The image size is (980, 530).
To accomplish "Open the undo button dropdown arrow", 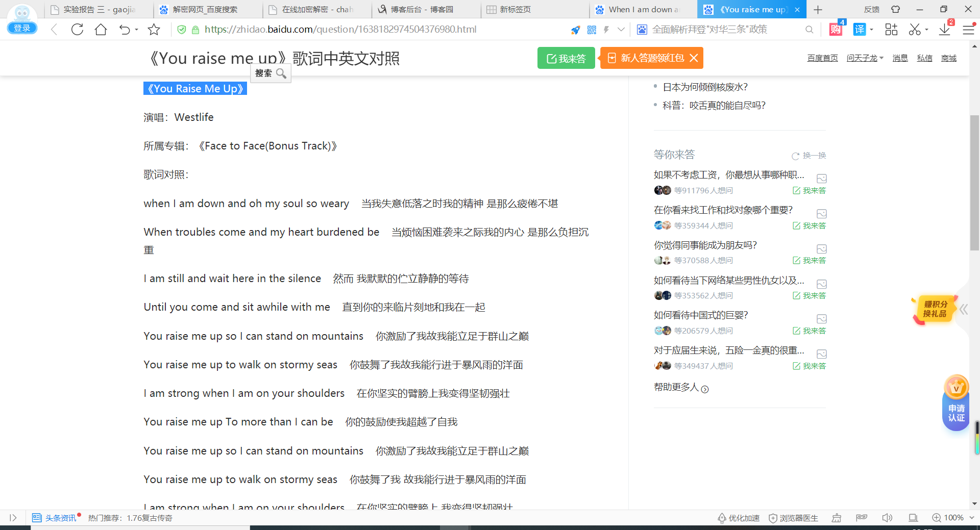I will click(x=137, y=30).
